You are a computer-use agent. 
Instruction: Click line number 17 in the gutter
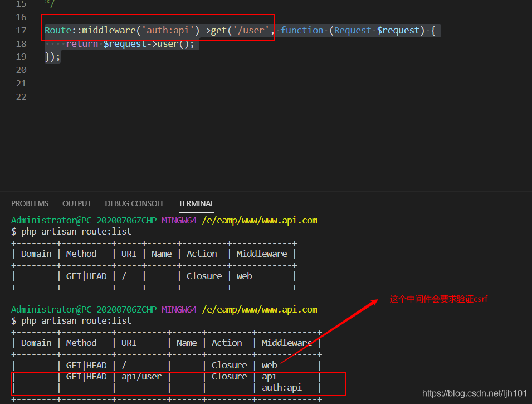pyautogui.click(x=21, y=31)
